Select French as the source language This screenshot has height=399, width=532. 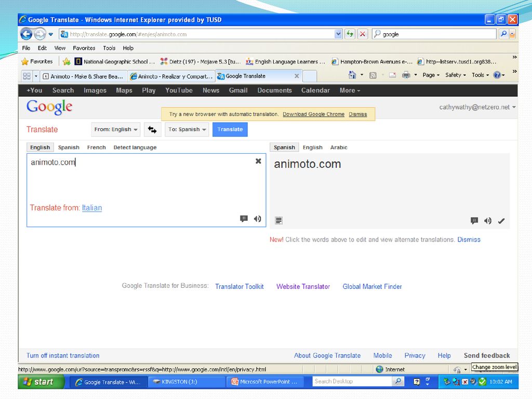pyautogui.click(x=96, y=147)
